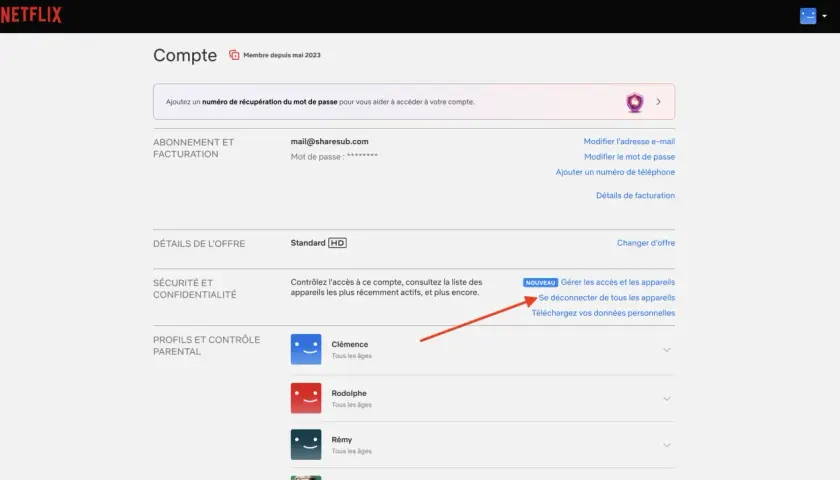
Task: Expand the Rodolphe profile row chevron
Action: (666, 399)
